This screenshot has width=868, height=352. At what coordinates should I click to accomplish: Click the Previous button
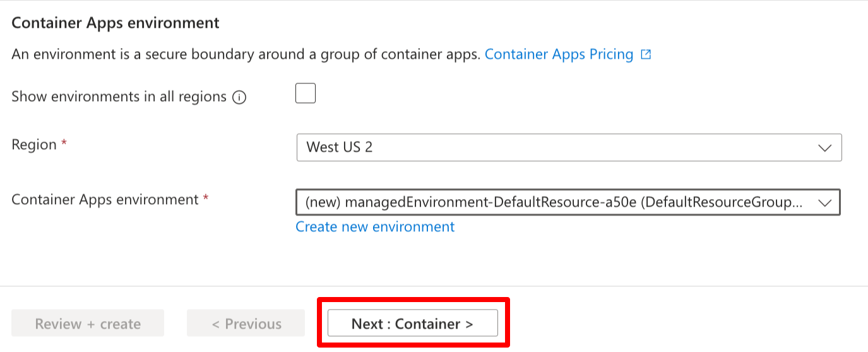pos(246,324)
